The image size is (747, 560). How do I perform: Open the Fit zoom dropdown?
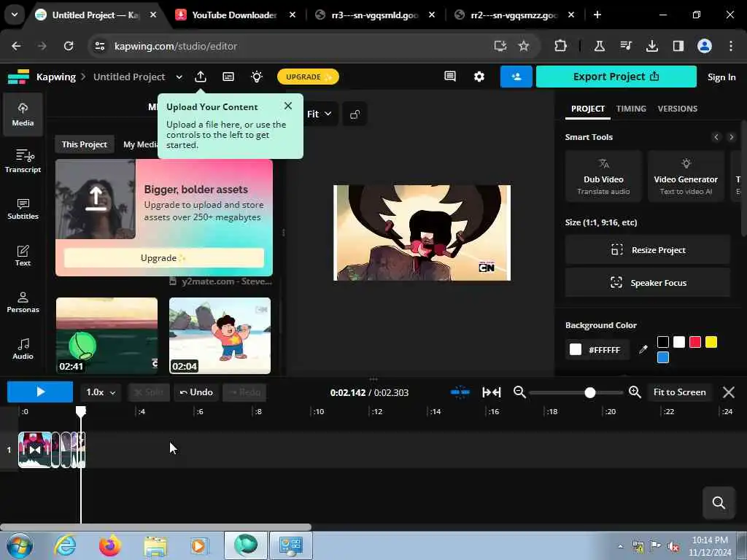(x=319, y=114)
